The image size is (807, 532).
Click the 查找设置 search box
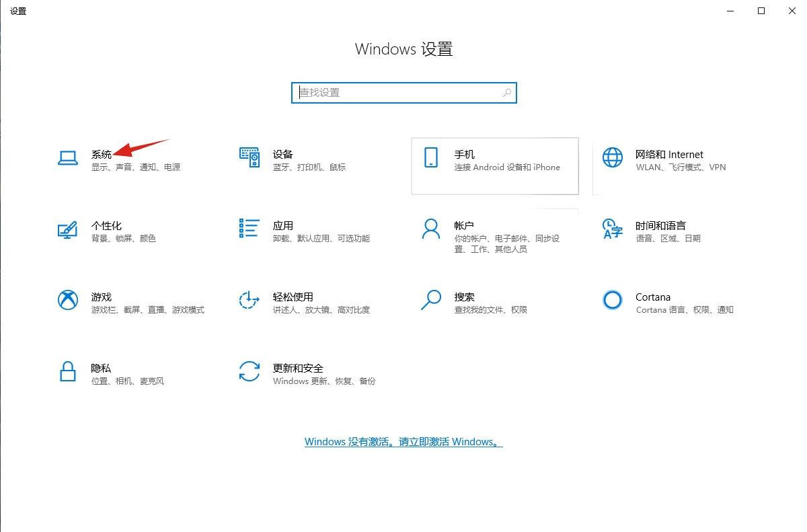pyautogui.click(x=390, y=92)
